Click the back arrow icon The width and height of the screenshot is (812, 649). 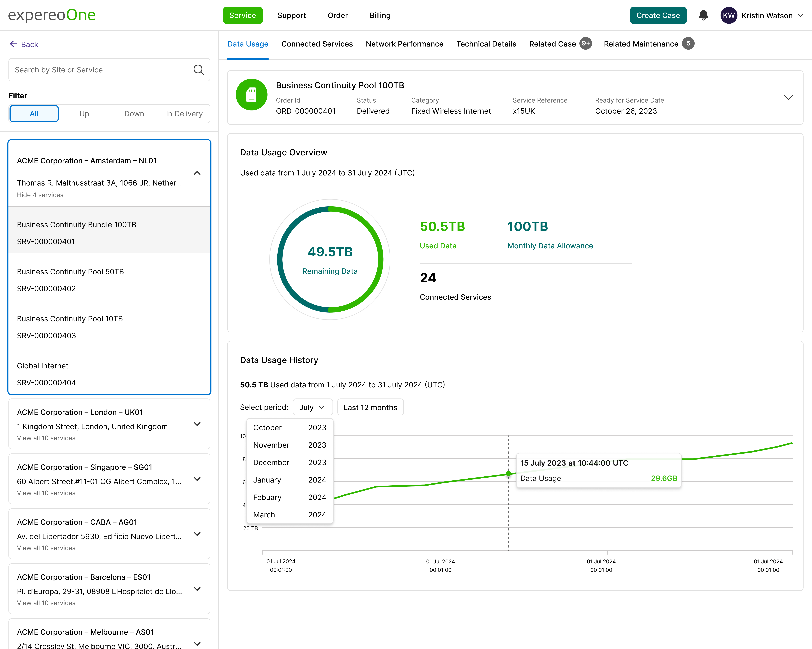(14, 44)
